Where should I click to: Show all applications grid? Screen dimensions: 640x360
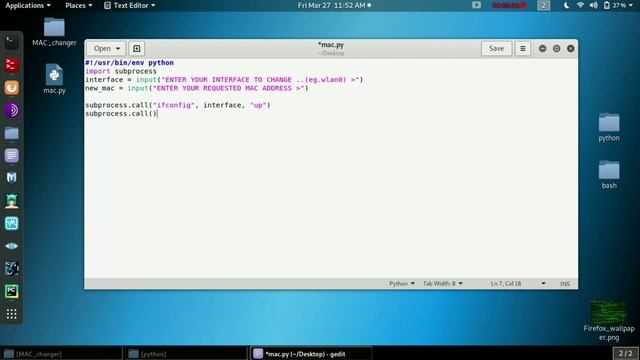point(11,314)
